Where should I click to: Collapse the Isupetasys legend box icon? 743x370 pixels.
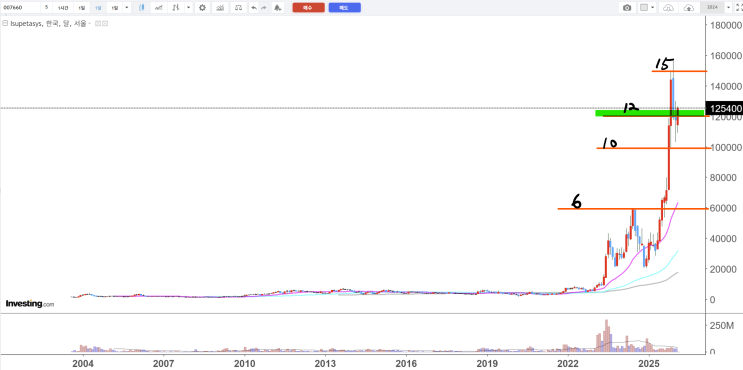5,23
